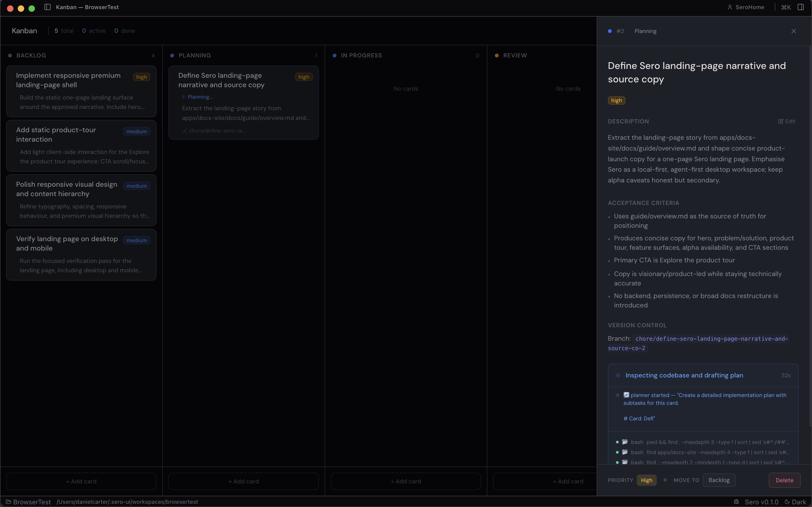The height and width of the screenshot is (507, 812).
Task: Click the Delete button in the detail panel
Action: (x=785, y=480)
